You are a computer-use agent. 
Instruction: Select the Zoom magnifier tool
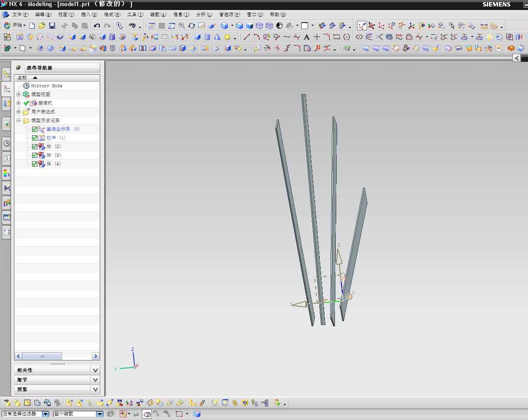point(182,26)
